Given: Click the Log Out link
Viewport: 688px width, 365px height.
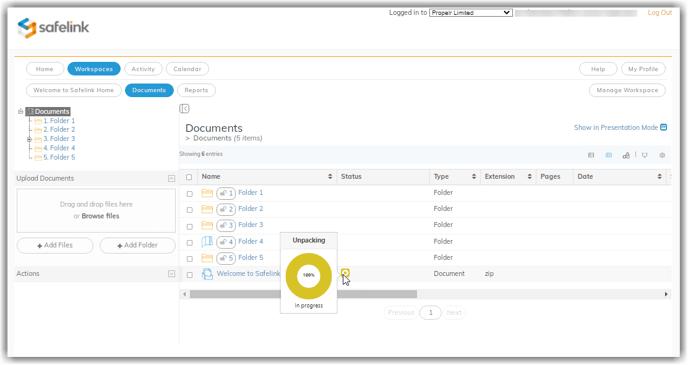Looking at the screenshot, I should coord(659,13).
